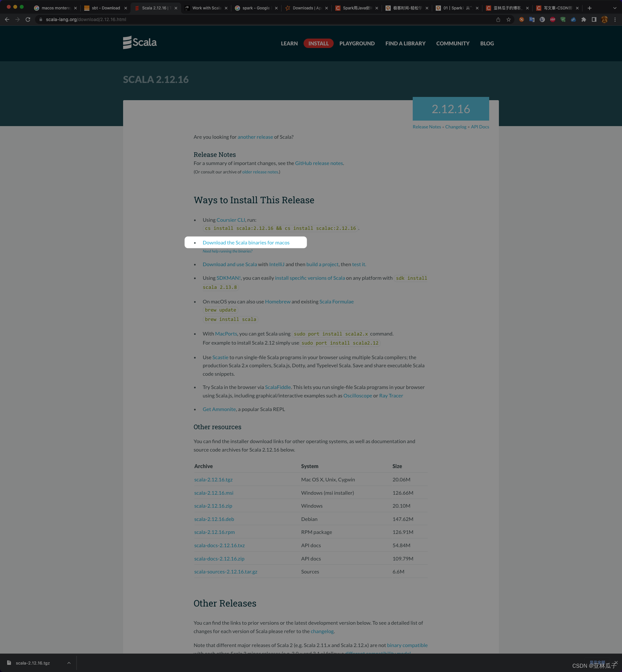Viewport: 622px width, 672px height.
Task: Open older release notes link
Action: coord(260,172)
